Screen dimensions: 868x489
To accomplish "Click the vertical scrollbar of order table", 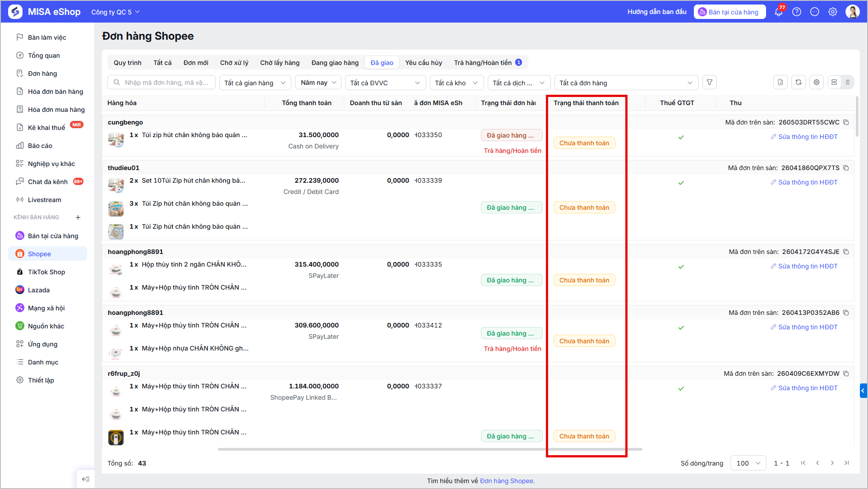I will coord(857,116).
